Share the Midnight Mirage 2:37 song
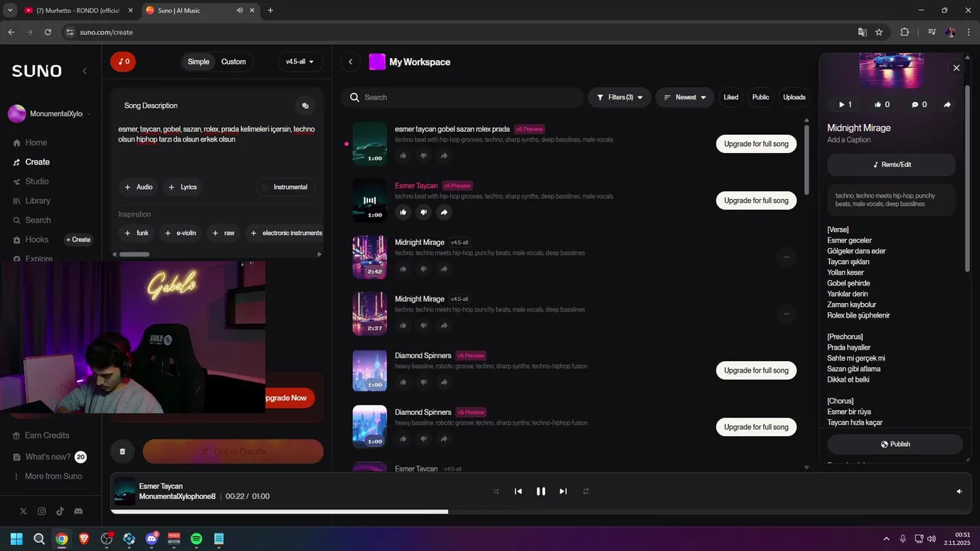Image resolution: width=980 pixels, height=551 pixels. point(444,325)
